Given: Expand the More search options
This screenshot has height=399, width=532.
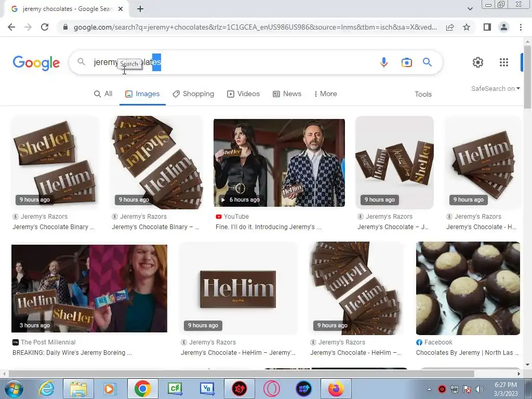Looking at the screenshot, I should point(325,94).
